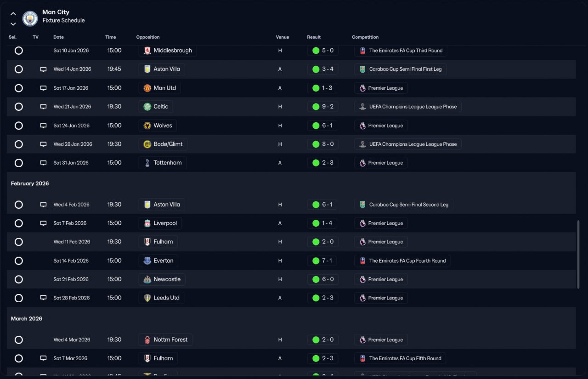Open the 7 - 1 result against Everton
This screenshot has height=379, width=588.
click(x=323, y=261)
